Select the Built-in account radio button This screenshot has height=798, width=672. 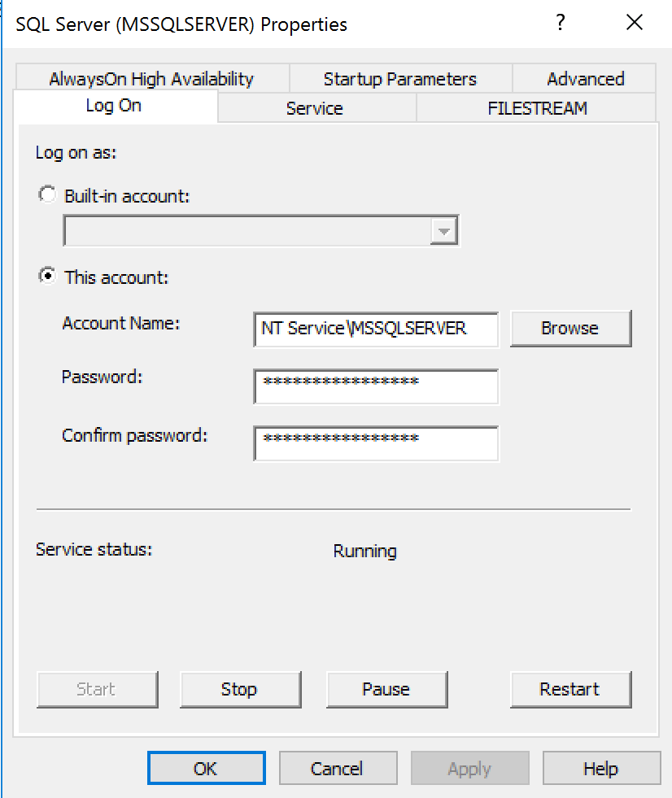point(48,196)
